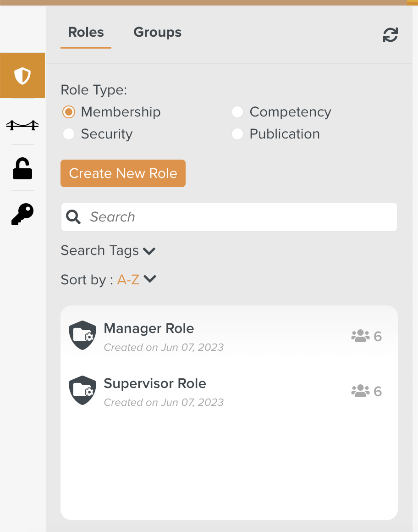Click the Supervisor Role shield folder icon
The height and width of the screenshot is (532, 418).
[x=82, y=390]
